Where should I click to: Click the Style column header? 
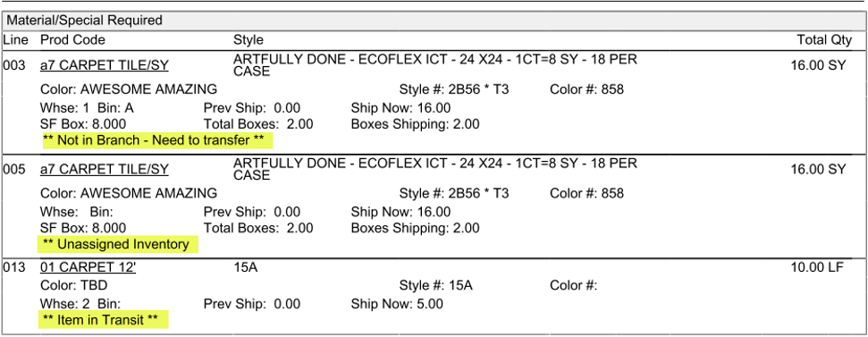pos(249,40)
